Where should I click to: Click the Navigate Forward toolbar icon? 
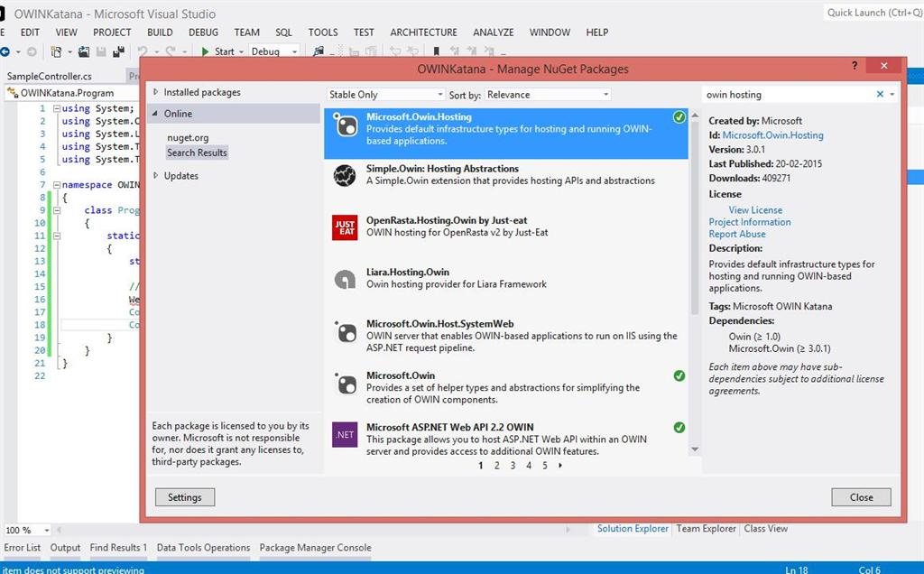(32, 51)
